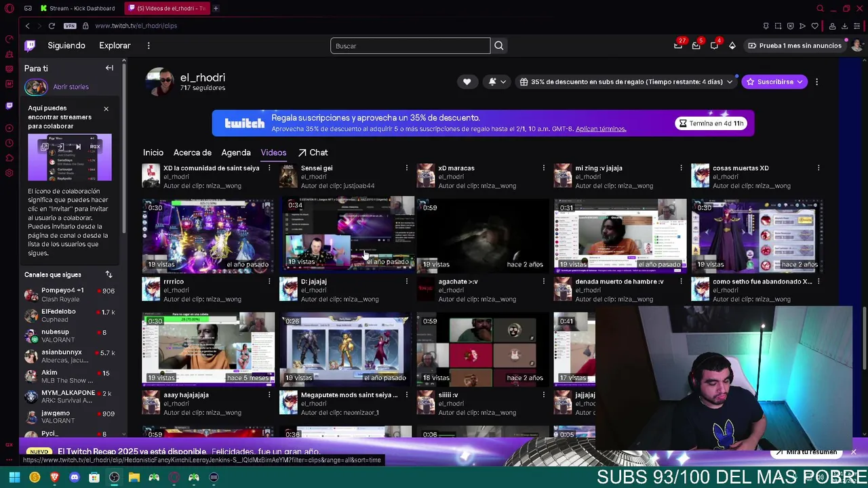This screenshot has height=488, width=868.
Task: Open jawgemo channel in sidebar
Action: click(71, 417)
